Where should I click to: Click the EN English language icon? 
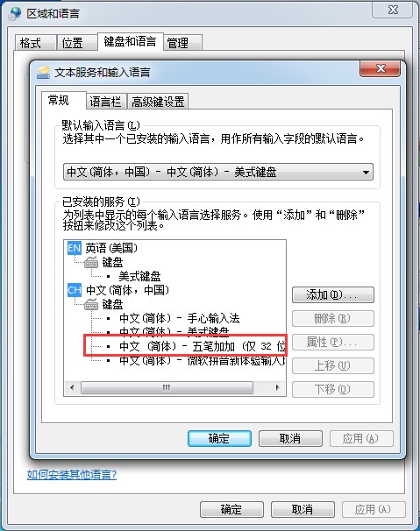click(75, 248)
